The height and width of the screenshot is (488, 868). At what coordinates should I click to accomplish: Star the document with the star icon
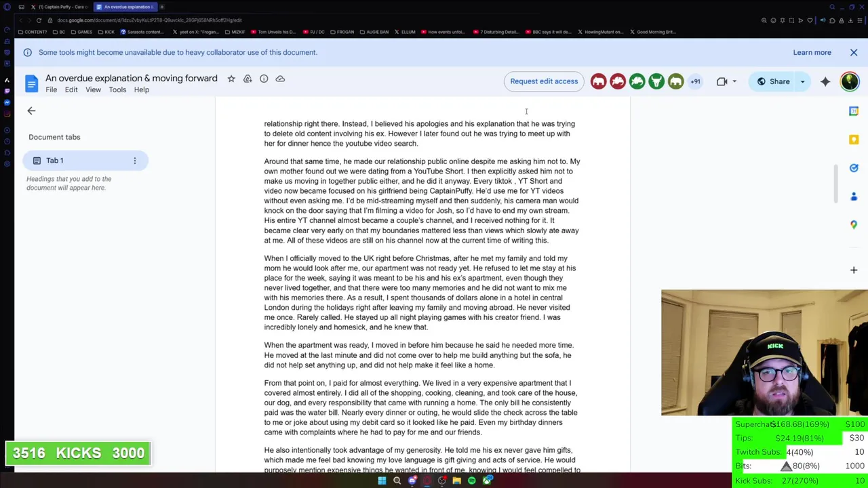click(231, 79)
